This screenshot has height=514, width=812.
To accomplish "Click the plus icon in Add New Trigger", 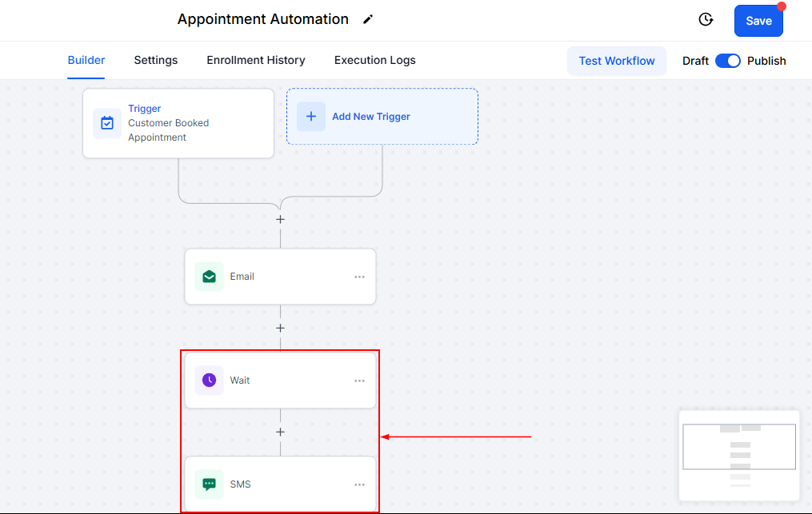I will tap(311, 117).
